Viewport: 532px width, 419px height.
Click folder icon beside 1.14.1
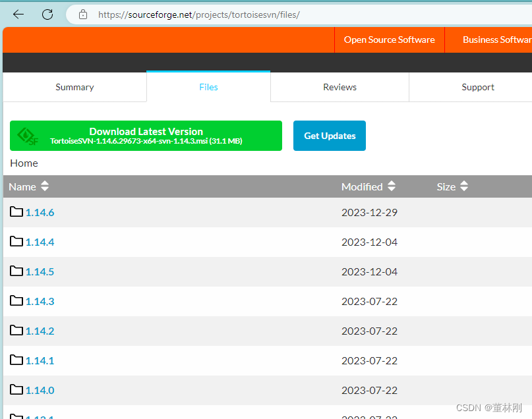(x=16, y=360)
